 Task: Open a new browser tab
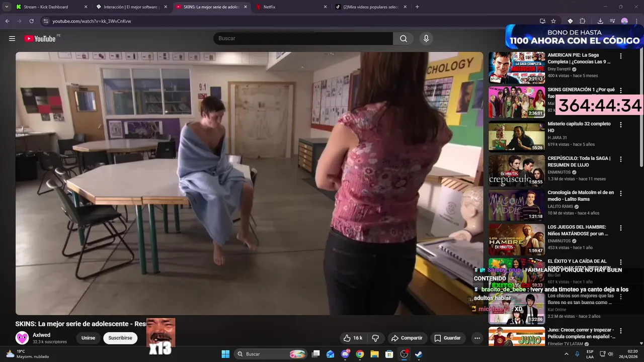click(417, 7)
